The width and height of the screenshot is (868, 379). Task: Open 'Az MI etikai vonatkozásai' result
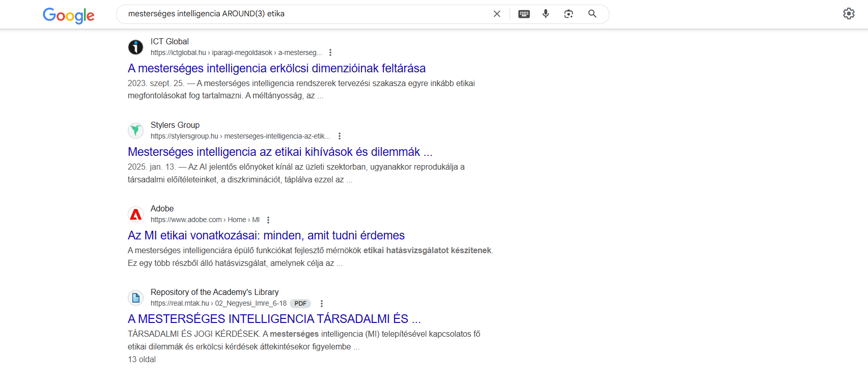[x=266, y=235]
